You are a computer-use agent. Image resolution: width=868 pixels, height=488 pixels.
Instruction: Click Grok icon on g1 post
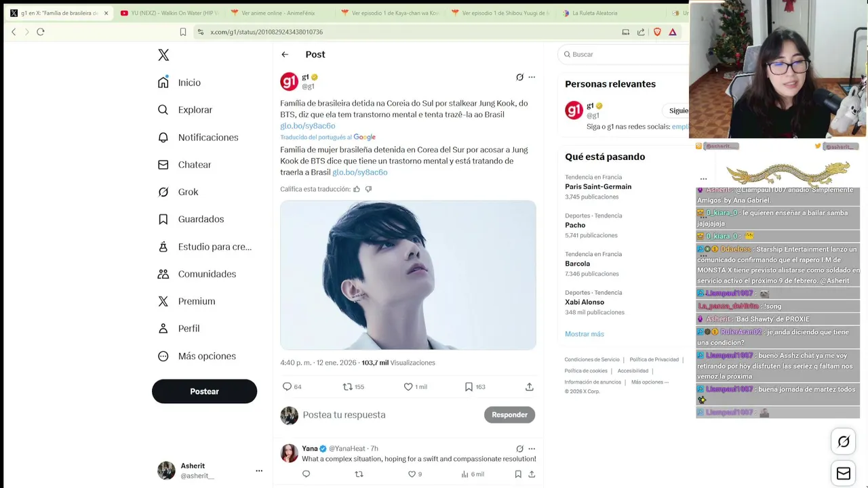click(x=519, y=77)
